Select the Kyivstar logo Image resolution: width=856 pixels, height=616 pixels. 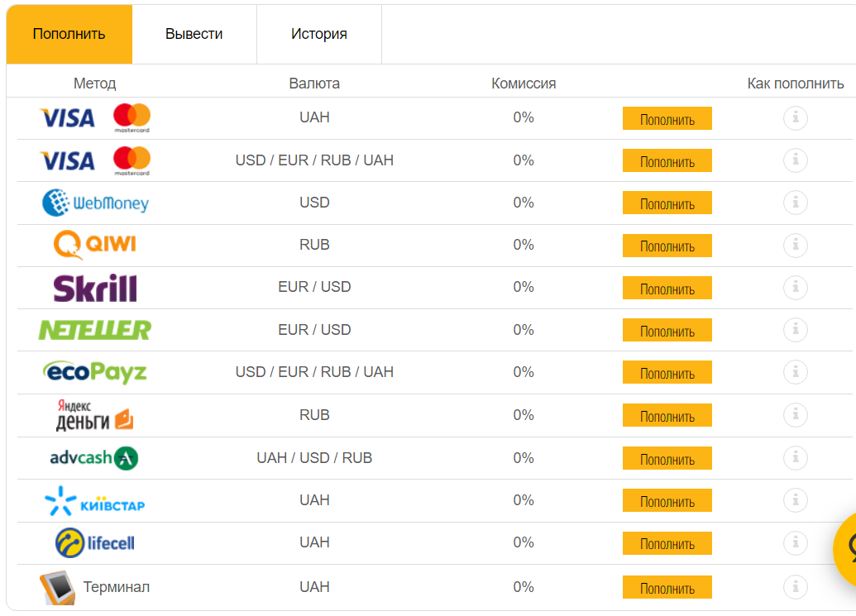point(94,501)
